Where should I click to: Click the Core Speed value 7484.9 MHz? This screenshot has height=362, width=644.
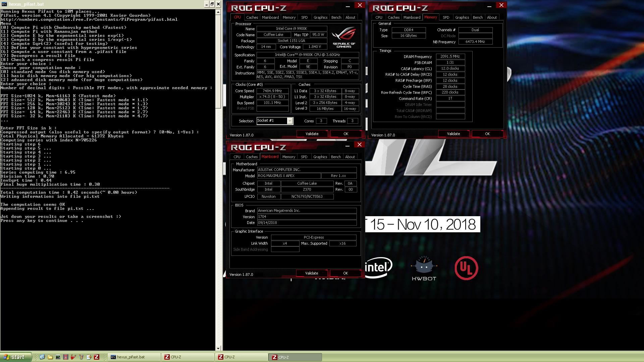click(273, 91)
